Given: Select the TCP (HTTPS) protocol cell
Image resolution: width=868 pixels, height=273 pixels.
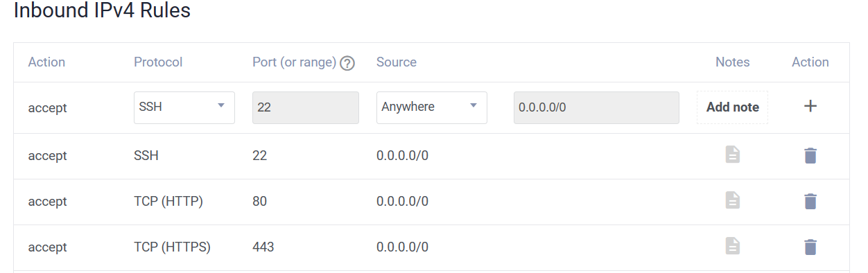Looking at the screenshot, I should 172,247.
